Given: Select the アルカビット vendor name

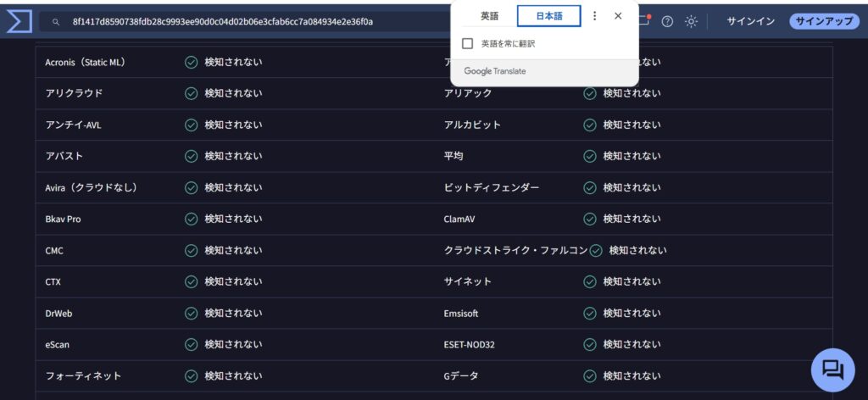Looking at the screenshot, I should (472, 125).
